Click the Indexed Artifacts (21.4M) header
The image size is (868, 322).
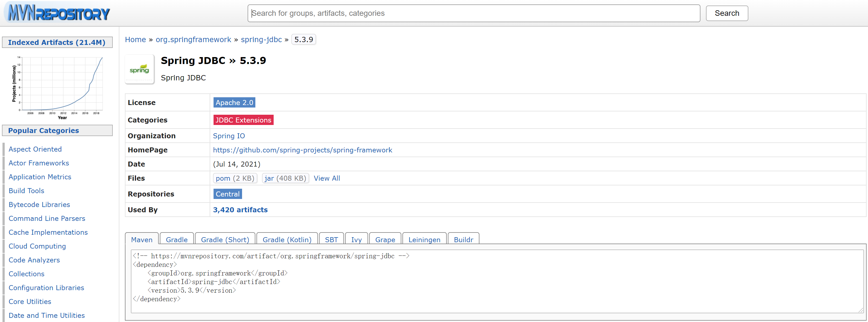pos(57,42)
